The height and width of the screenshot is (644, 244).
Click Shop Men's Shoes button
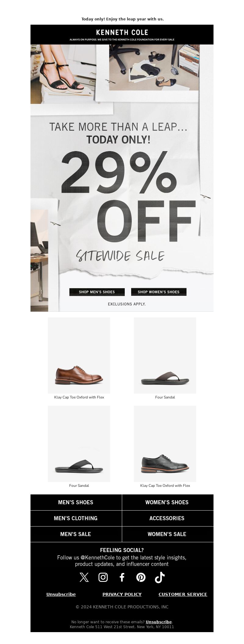pyautogui.click(x=97, y=292)
